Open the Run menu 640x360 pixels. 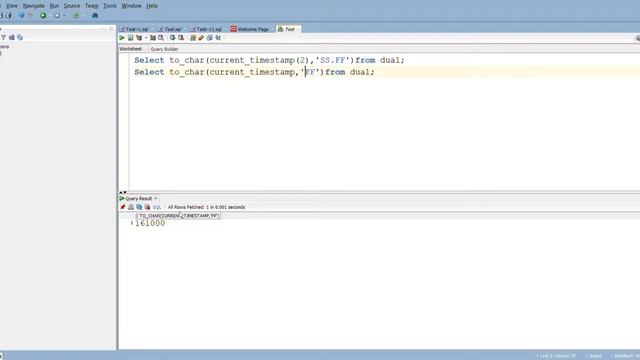(54, 6)
